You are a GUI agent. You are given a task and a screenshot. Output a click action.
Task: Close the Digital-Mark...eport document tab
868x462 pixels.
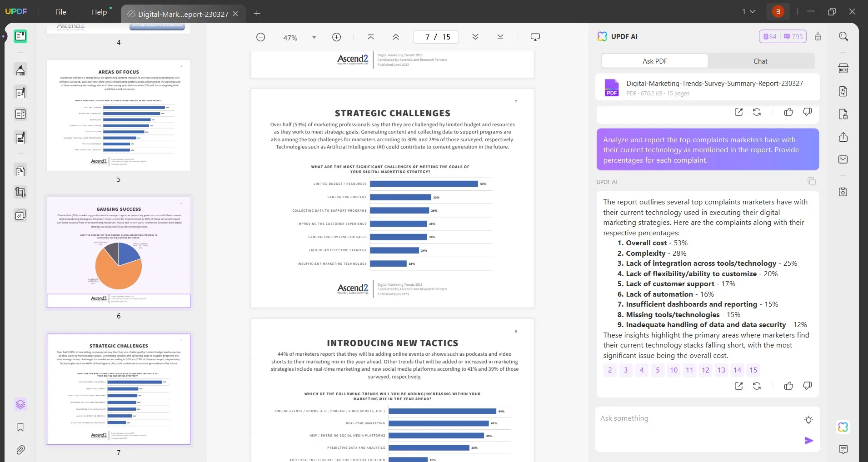click(235, 14)
